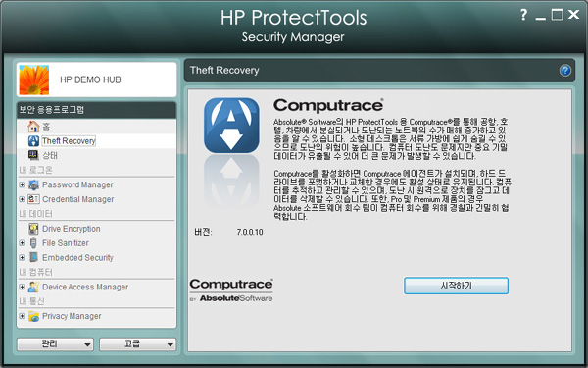This screenshot has width=588, height=368.
Task: Close the HP ProtectTools window
Action: pyautogui.click(x=573, y=15)
